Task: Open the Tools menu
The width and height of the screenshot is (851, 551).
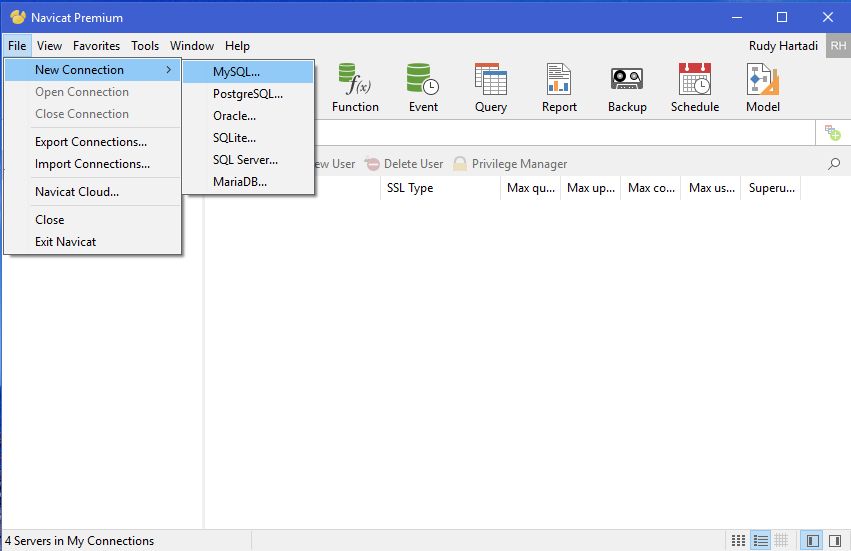Action: point(145,46)
